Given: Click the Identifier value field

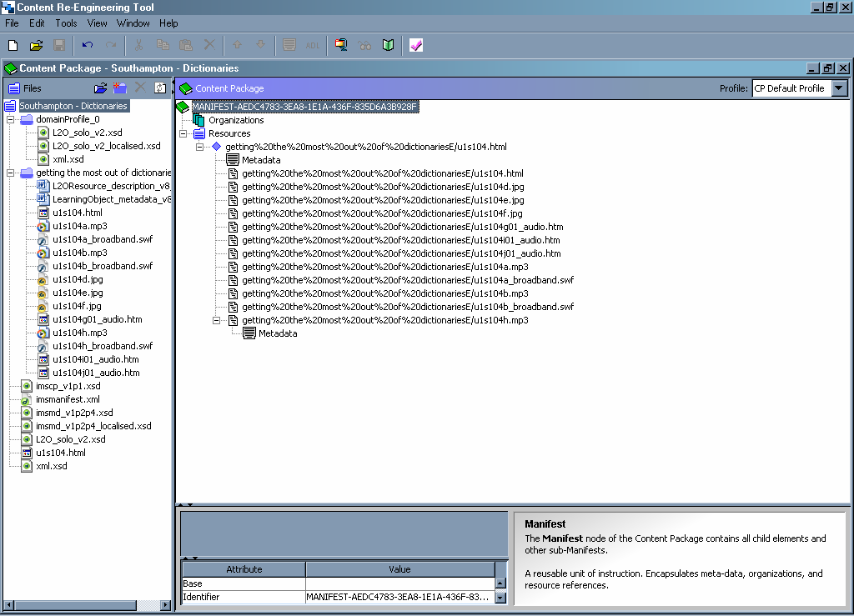Looking at the screenshot, I should [x=399, y=597].
